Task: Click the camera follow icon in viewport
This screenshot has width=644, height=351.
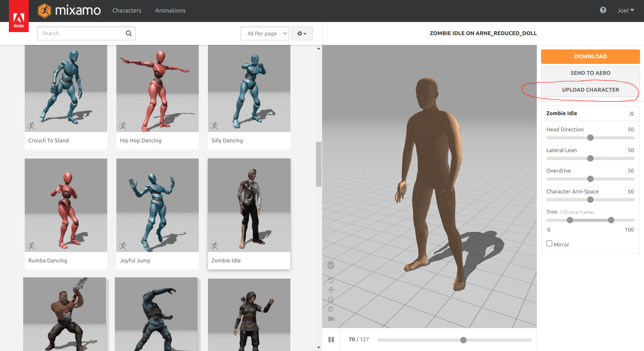Action: (331, 319)
